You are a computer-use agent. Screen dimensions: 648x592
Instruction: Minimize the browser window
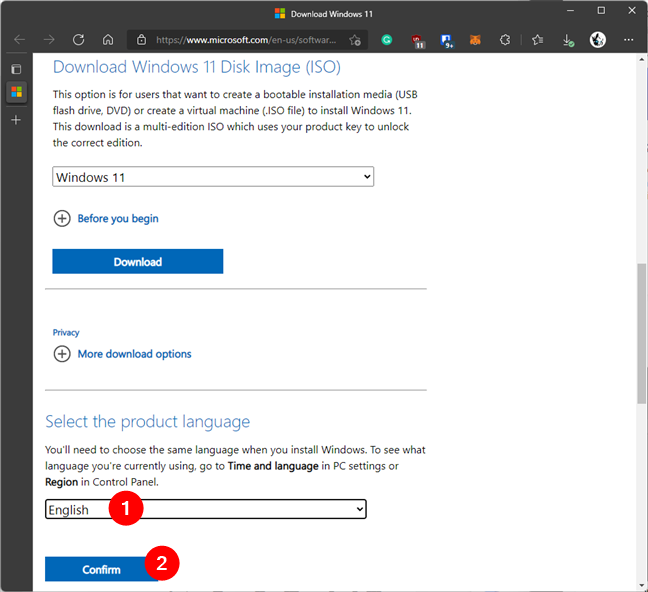[x=570, y=11]
